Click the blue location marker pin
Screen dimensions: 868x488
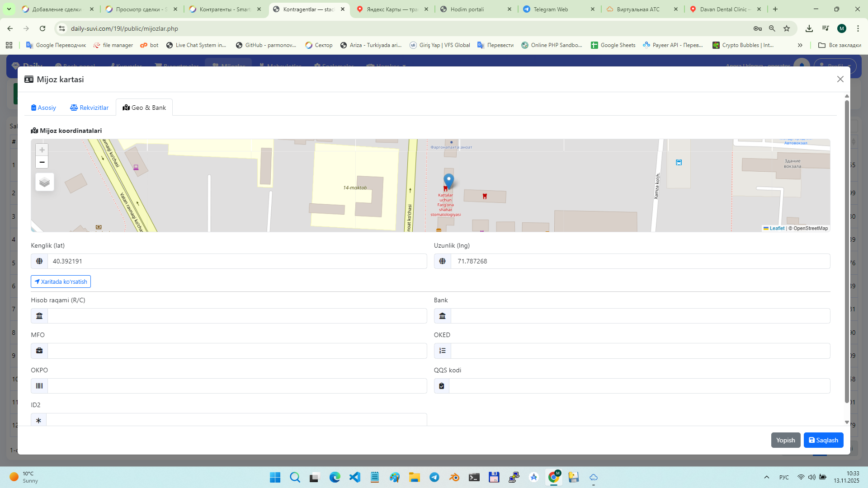[448, 180]
